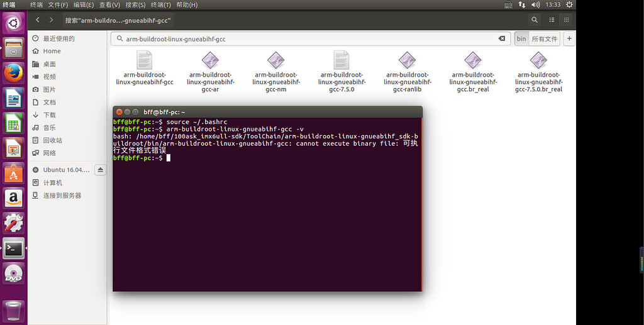Eject the Ubuntu 16.04 volume

tap(100, 170)
